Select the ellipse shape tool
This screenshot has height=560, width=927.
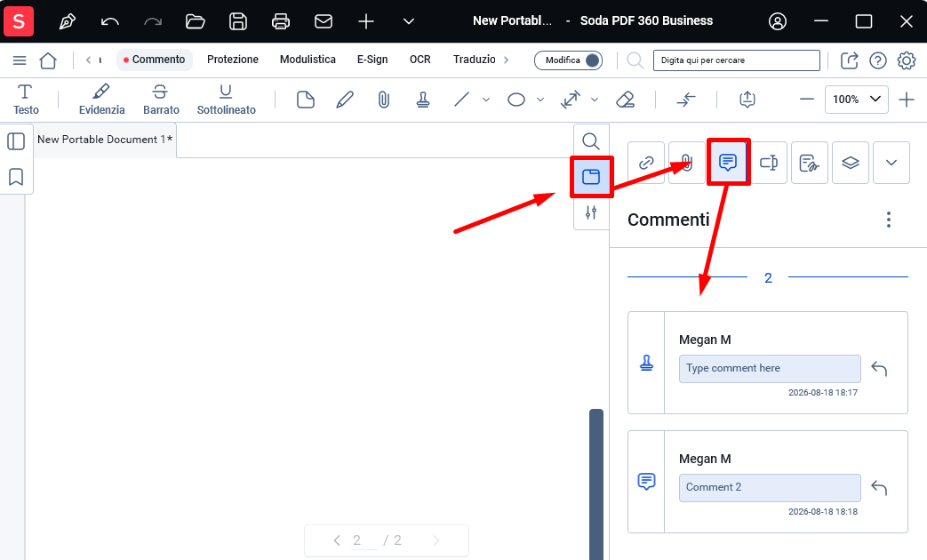(516, 100)
